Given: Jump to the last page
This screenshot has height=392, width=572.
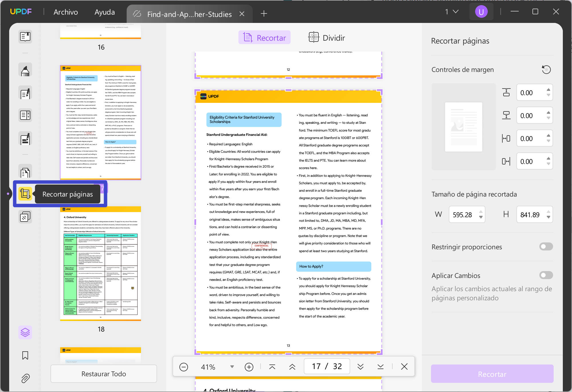Looking at the screenshot, I should point(381,367).
